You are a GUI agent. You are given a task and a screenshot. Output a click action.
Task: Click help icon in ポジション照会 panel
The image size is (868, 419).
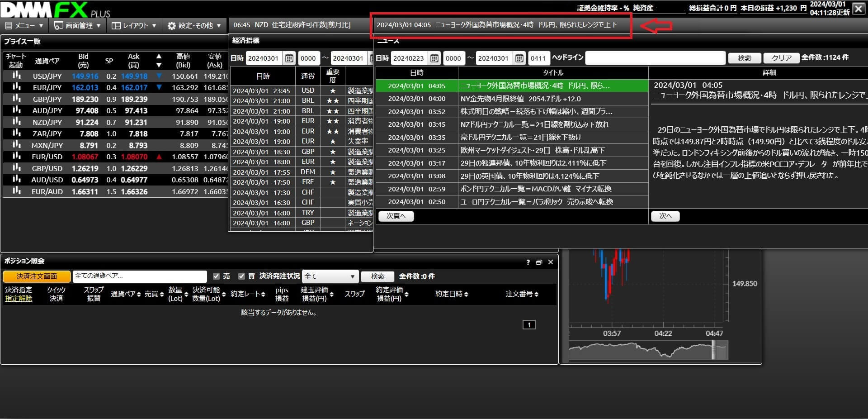[528, 262]
